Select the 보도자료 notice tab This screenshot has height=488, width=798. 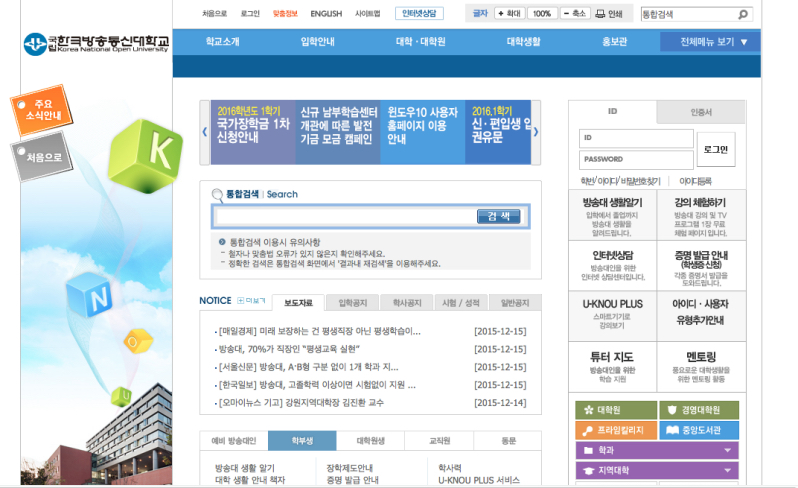[x=298, y=303]
